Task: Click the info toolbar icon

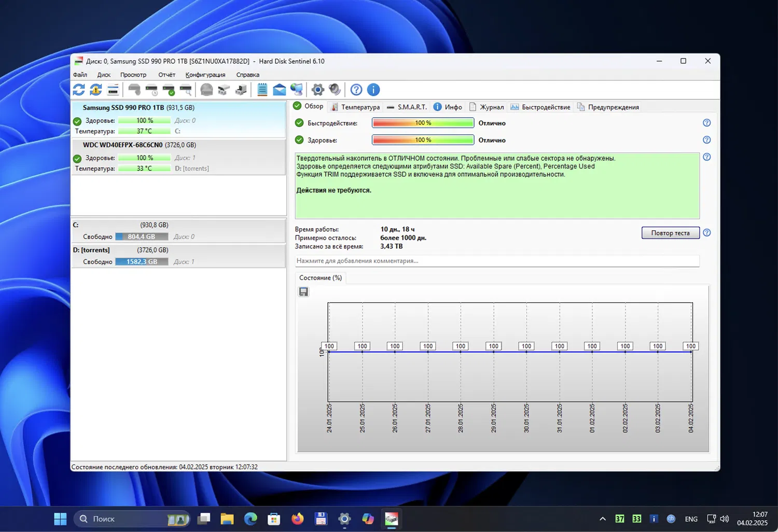Action: click(x=373, y=90)
